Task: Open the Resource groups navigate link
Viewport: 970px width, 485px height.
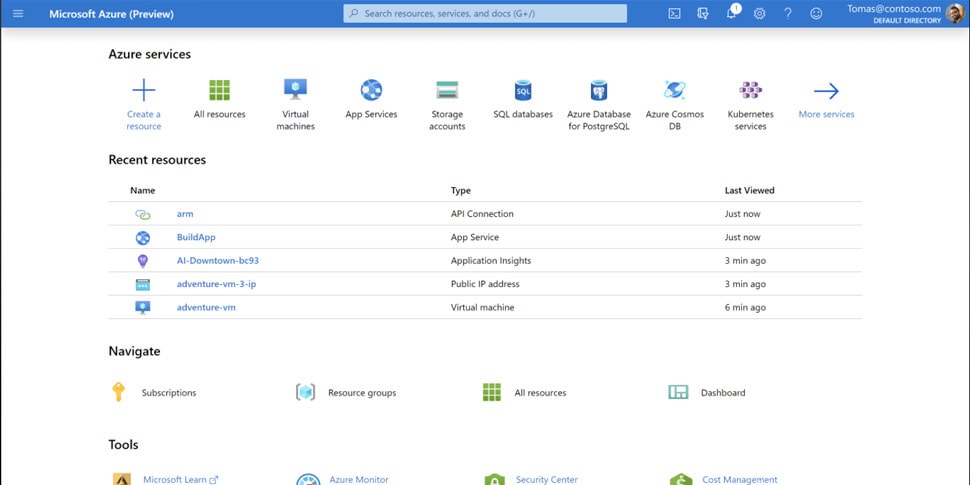Action: (x=362, y=393)
